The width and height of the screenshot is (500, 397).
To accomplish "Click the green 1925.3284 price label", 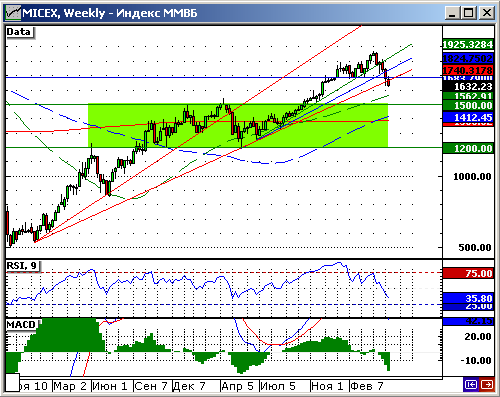I will pyautogui.click(x=468, y=44).
